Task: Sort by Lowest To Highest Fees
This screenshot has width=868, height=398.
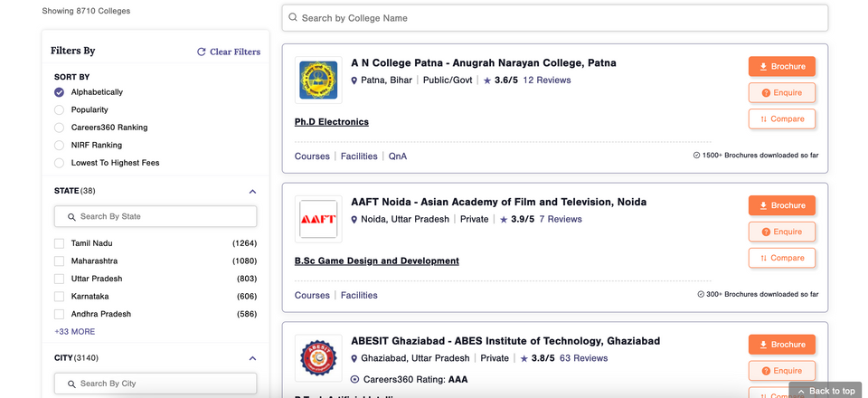Action: [60, 164]
